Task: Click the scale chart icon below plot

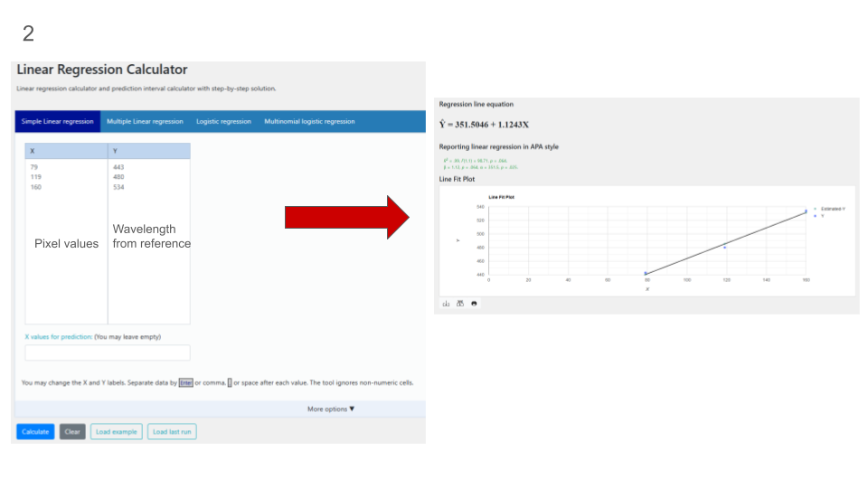Action: pyautogui.click(x=460, y=304)
